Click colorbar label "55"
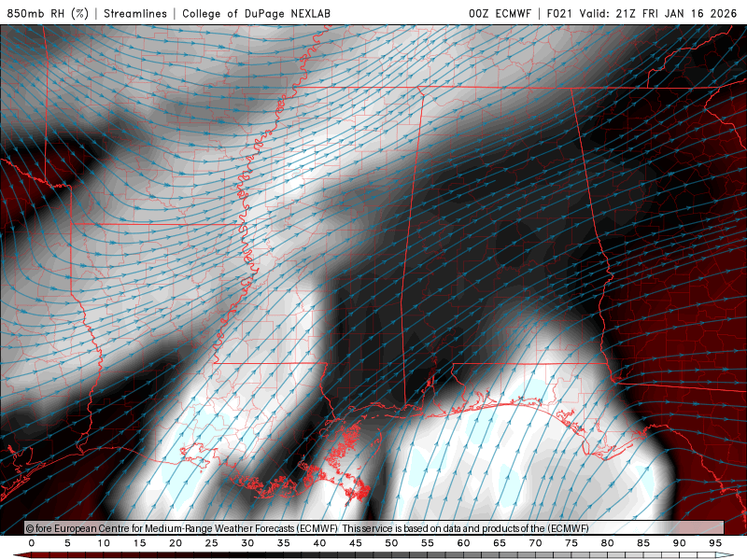 click(428, 543)
